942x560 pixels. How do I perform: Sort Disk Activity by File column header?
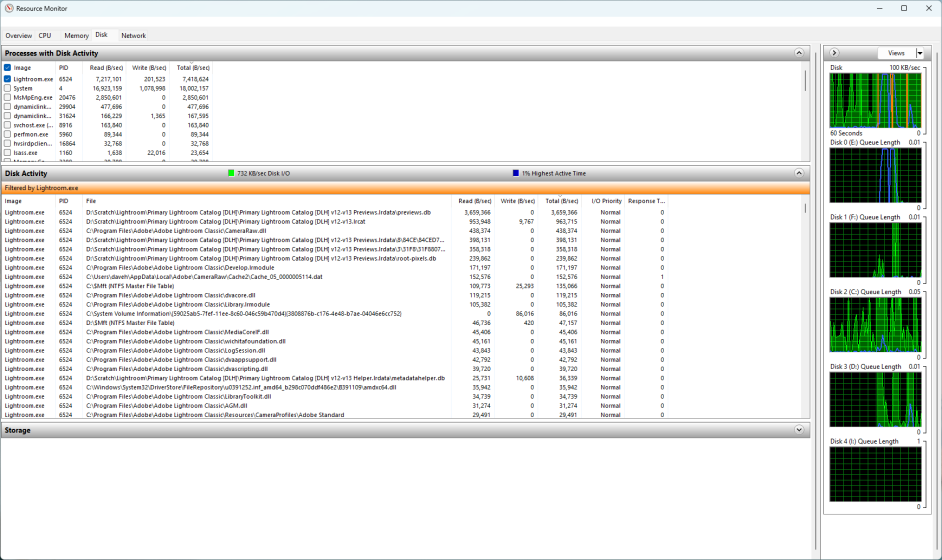(91, 201)
